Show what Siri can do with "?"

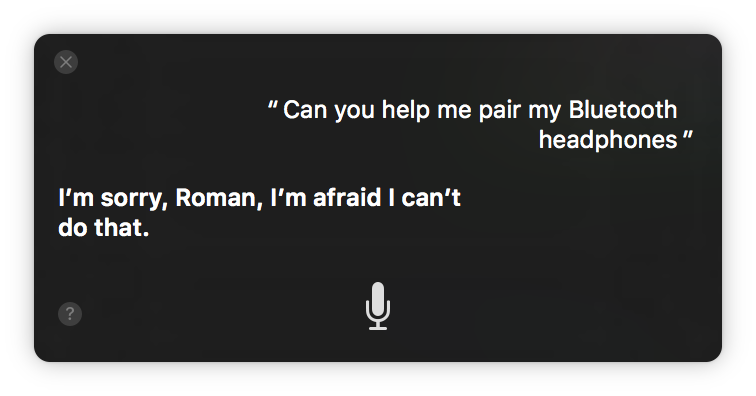[70, 314]
